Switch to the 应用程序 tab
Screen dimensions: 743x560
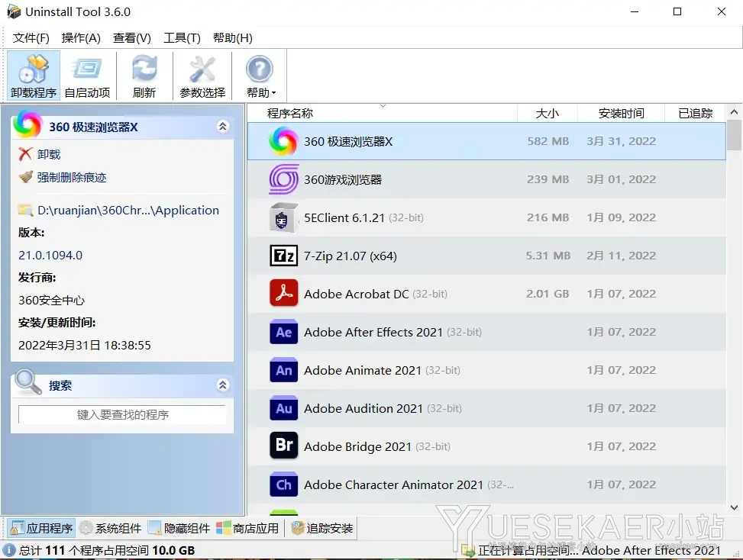click(42, 528)
